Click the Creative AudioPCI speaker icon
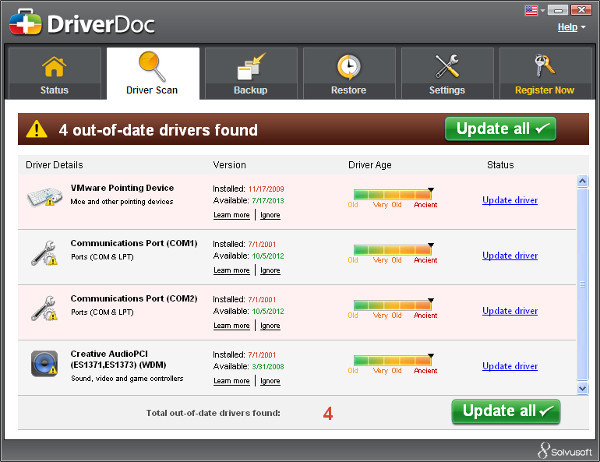Screen dimensions: 600x462 pos(44,363)
